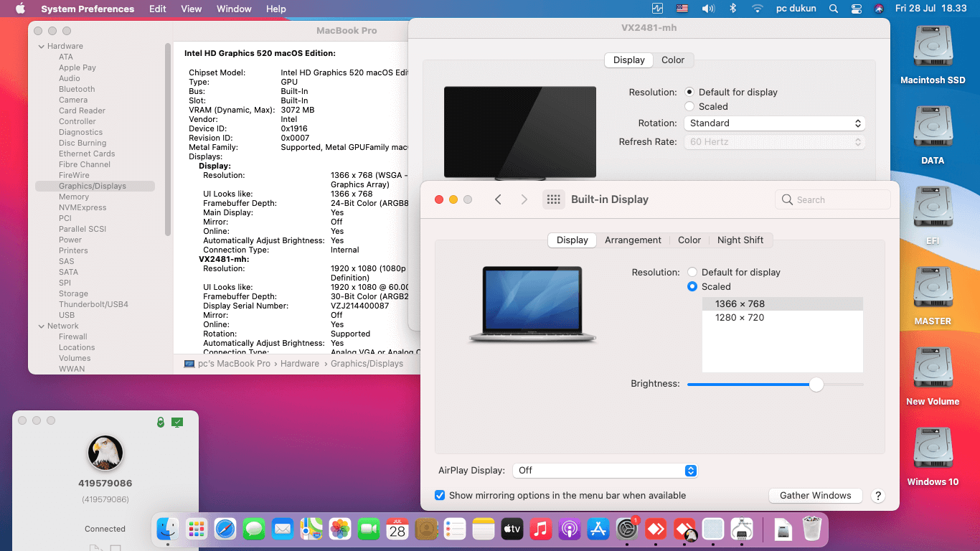Select the 1280 × 720 resolution
Viewport: 980px width, 551px height.
783,317
